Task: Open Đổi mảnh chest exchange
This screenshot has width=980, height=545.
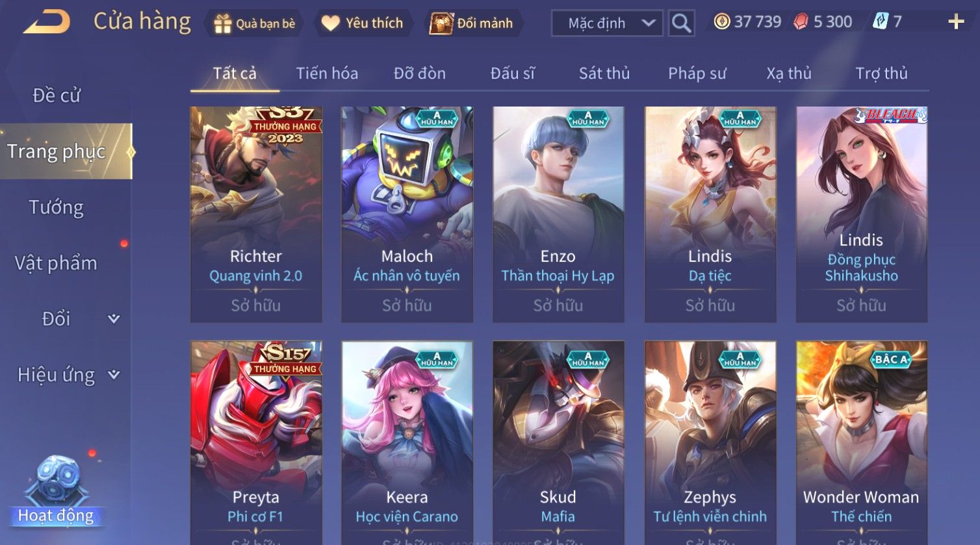Action: point(473,23)
